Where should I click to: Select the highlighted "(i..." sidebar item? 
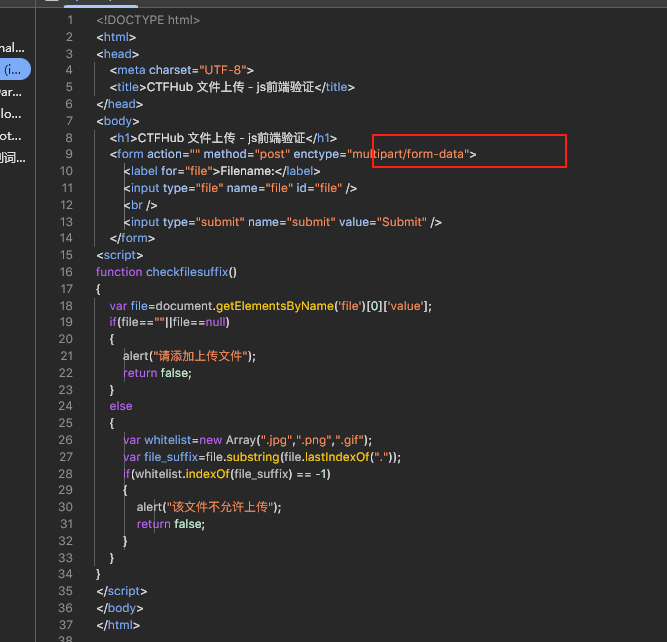tap(14, 69)
